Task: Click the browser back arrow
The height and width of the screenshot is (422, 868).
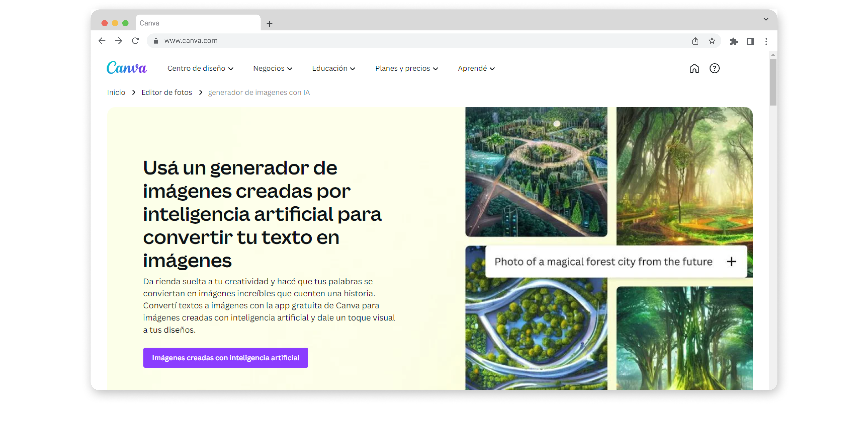Action: [x=102, y=41]
